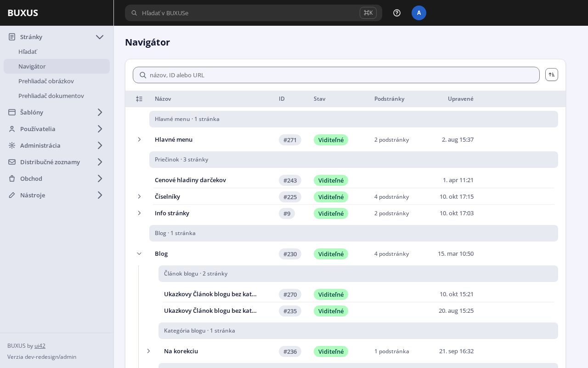Expand the Hlavné menu tree row

(139, 139)
